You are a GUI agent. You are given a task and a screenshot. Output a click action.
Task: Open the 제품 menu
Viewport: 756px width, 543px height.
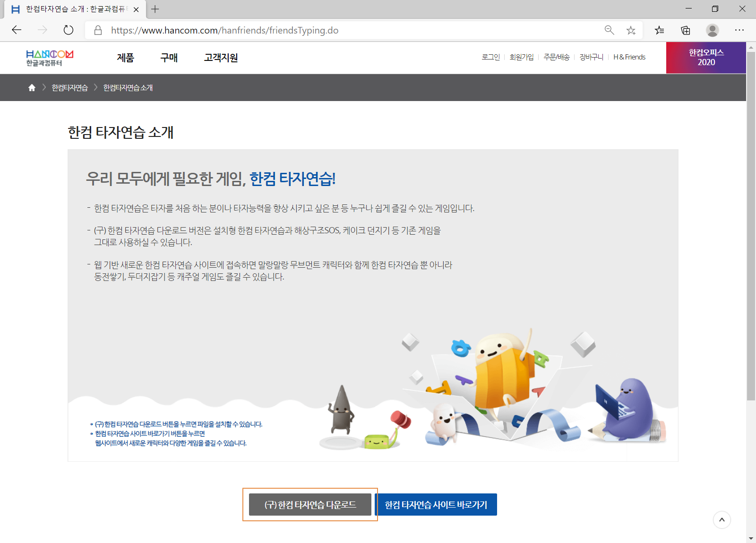(x=126, y=58)
